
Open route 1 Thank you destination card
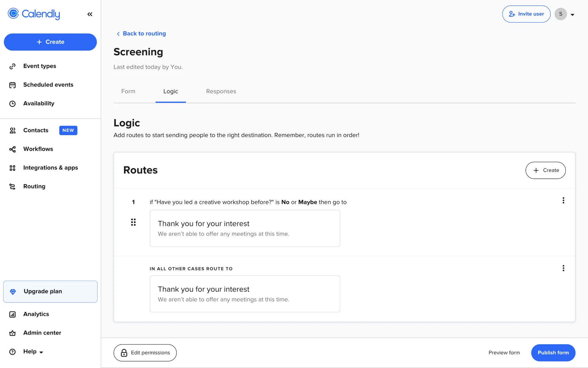pos(245,228)
